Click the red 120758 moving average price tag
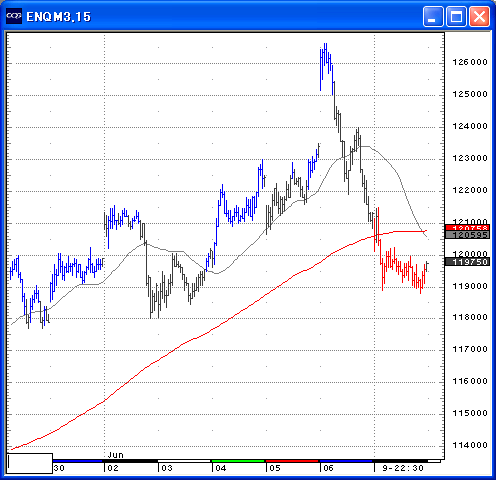 point(467,228)
